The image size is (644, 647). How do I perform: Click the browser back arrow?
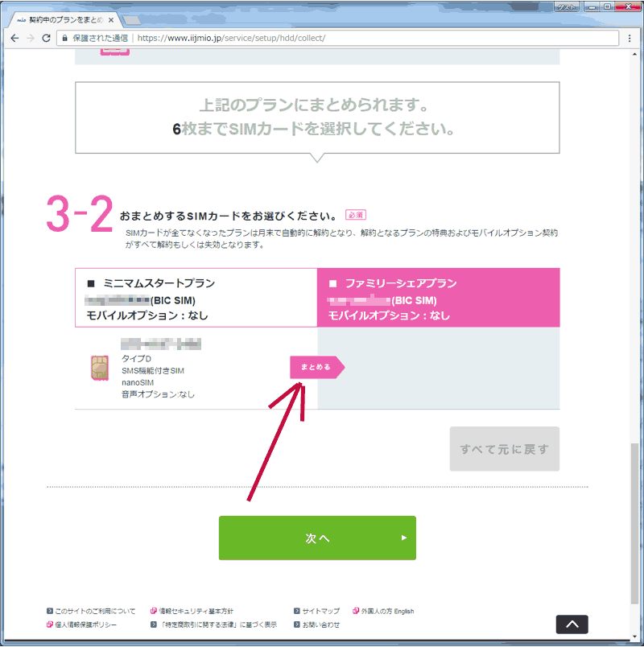[14, 38]
